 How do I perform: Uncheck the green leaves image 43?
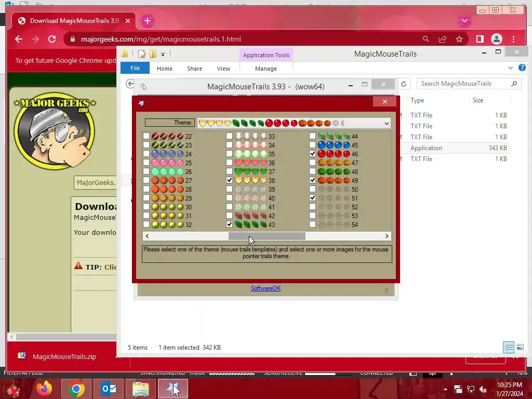[x=229, y=224]
